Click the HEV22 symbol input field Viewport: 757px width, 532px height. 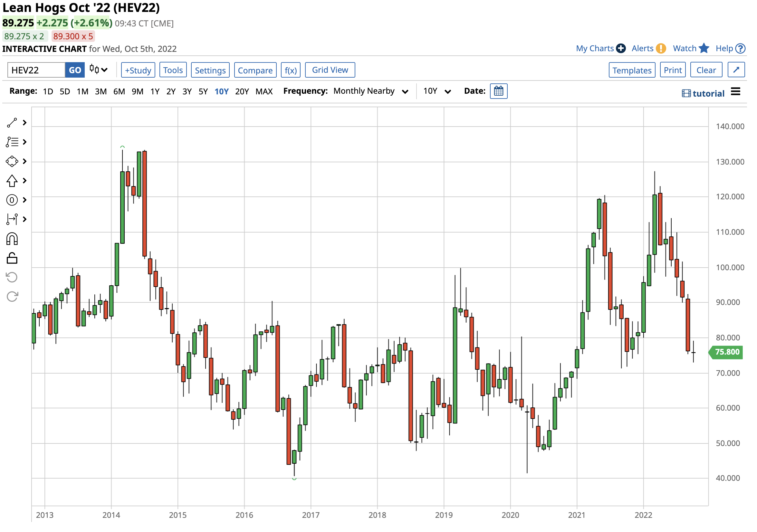point(36,70)
